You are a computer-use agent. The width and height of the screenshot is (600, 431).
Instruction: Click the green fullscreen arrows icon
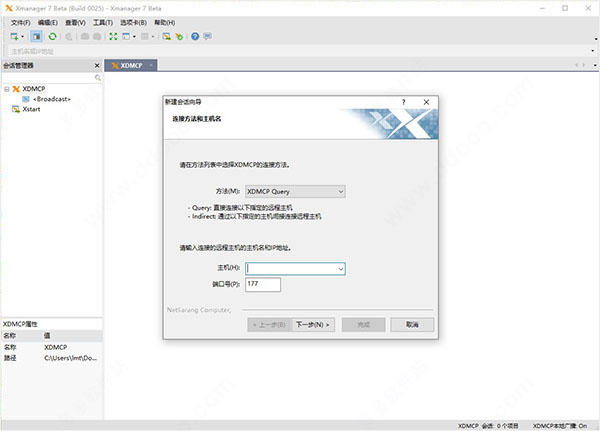113,36
